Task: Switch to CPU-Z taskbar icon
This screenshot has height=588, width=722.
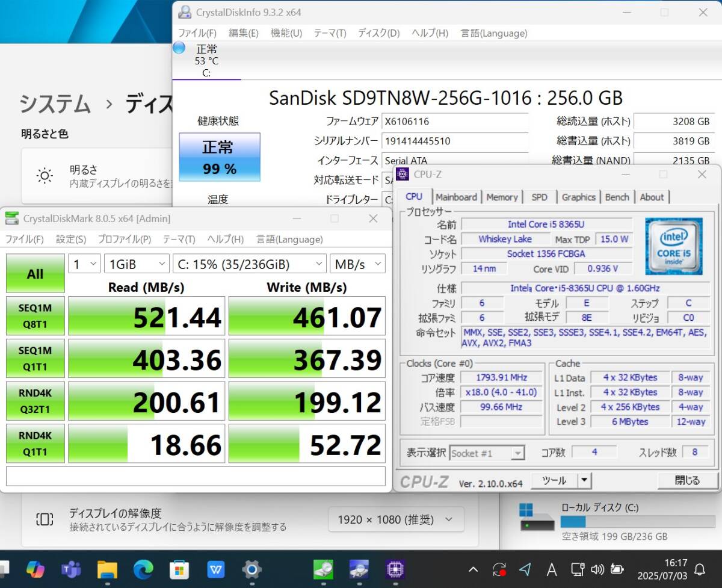Action: pos(395,568)
